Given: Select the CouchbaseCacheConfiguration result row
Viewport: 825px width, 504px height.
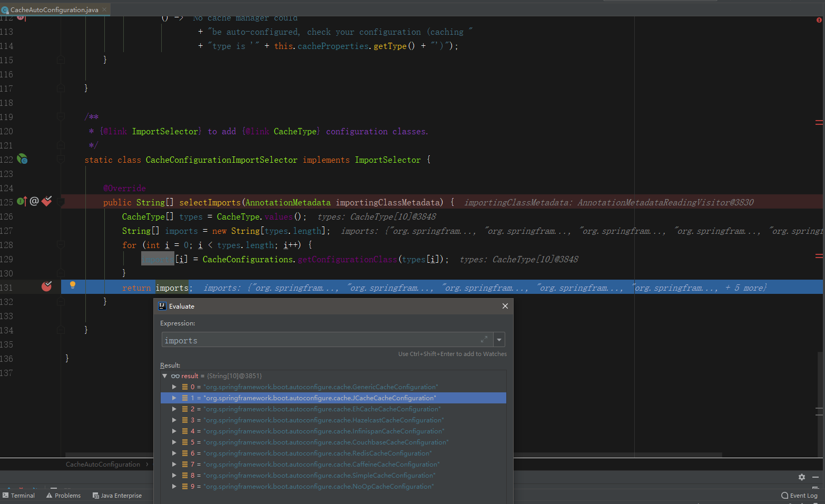Looking at the screenshot, I should [333, 442].
